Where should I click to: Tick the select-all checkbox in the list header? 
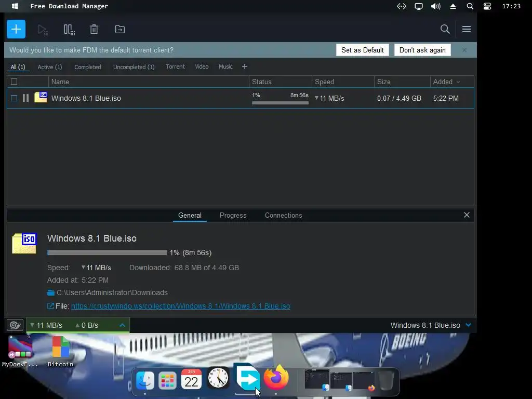(14, 82)
